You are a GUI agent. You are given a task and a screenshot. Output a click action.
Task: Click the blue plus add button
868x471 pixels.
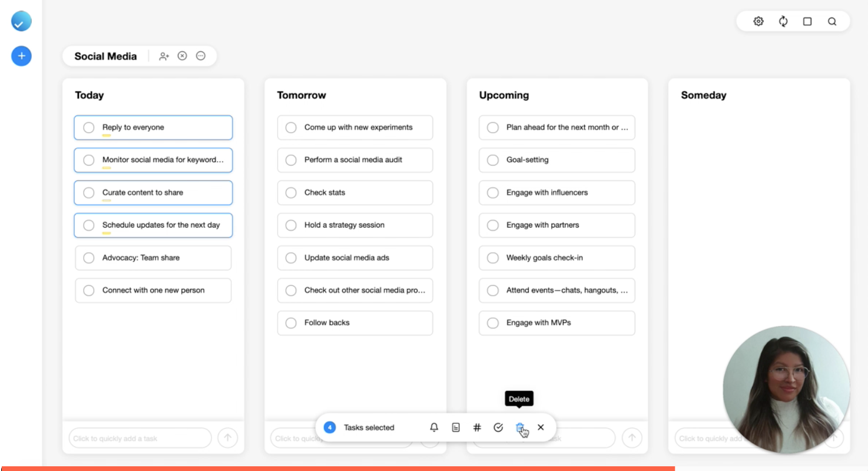tap(21, 56)
